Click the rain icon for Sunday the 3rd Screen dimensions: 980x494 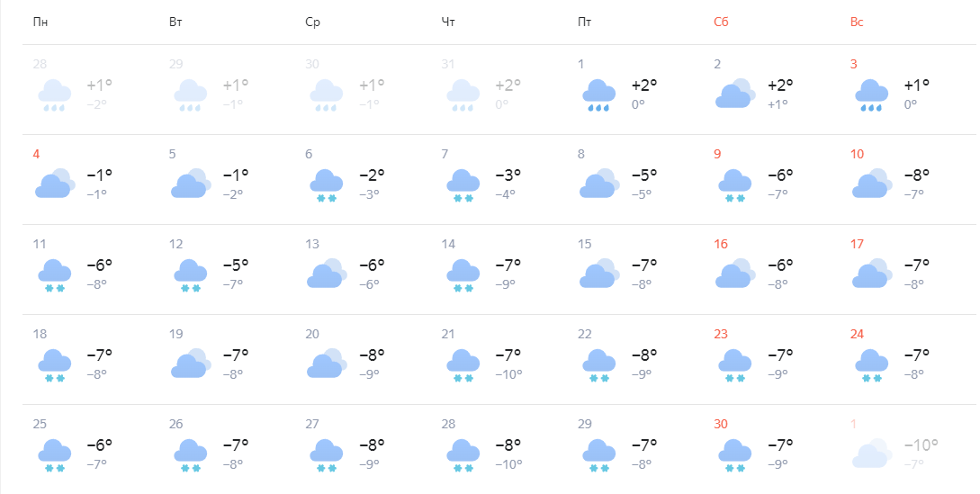tap(871, 95)
